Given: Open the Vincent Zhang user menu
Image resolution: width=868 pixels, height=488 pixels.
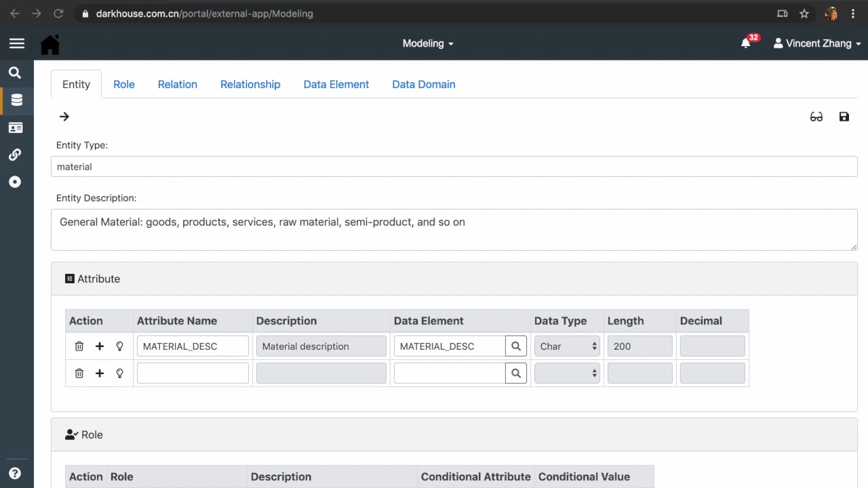Looking at the screenshot, I should 817,43.
